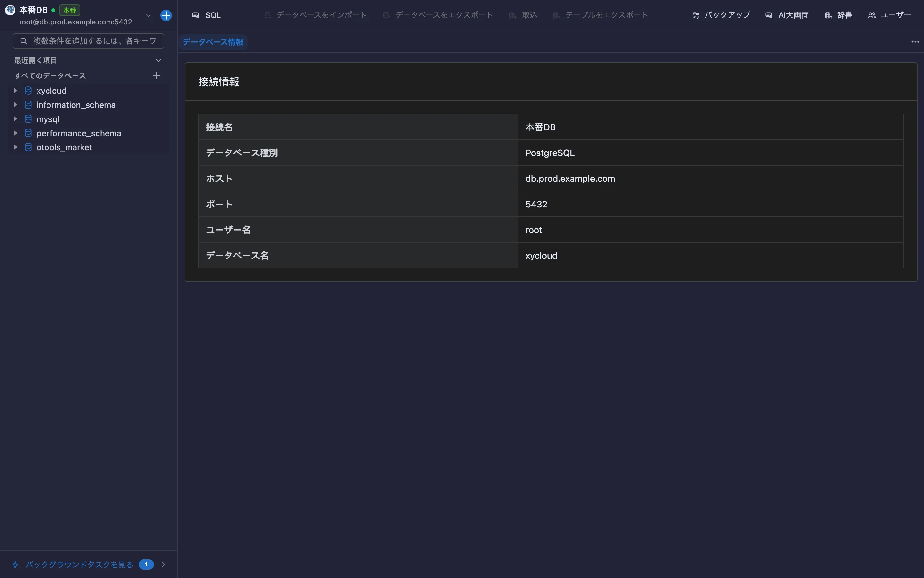Viewport: 924px width, 578px height.
Task: Expand the information_schema database node
Action: pos(16,105)
